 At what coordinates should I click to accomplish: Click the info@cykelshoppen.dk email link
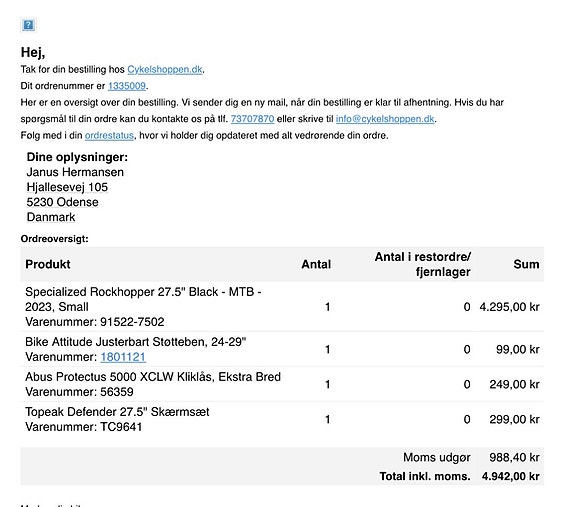385,119
